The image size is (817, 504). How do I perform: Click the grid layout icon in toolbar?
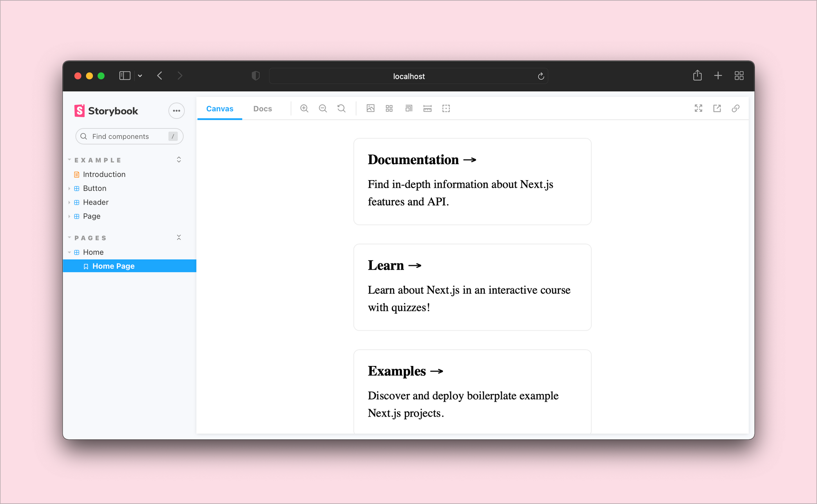click(388, 108)
